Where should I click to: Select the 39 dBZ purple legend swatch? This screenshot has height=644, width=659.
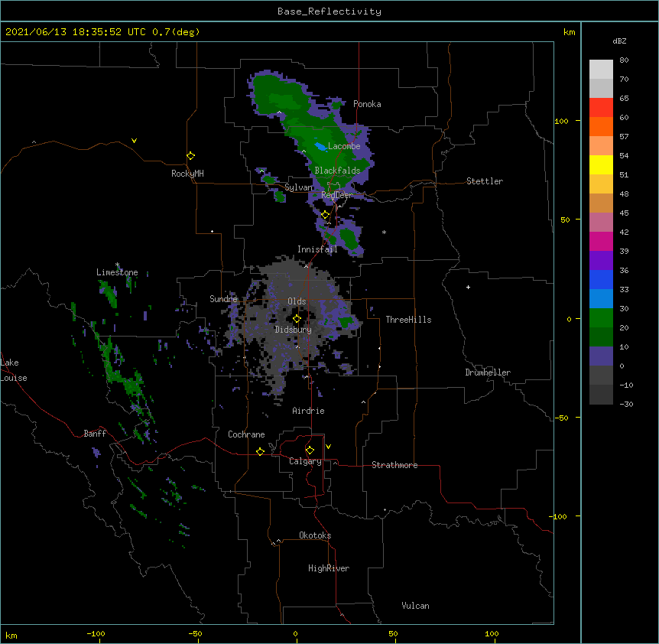coord(601,261)
